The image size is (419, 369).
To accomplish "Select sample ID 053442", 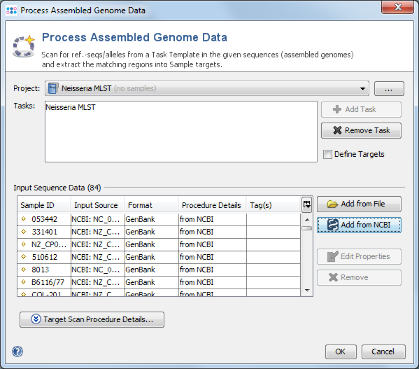I will tap(45, 219).
